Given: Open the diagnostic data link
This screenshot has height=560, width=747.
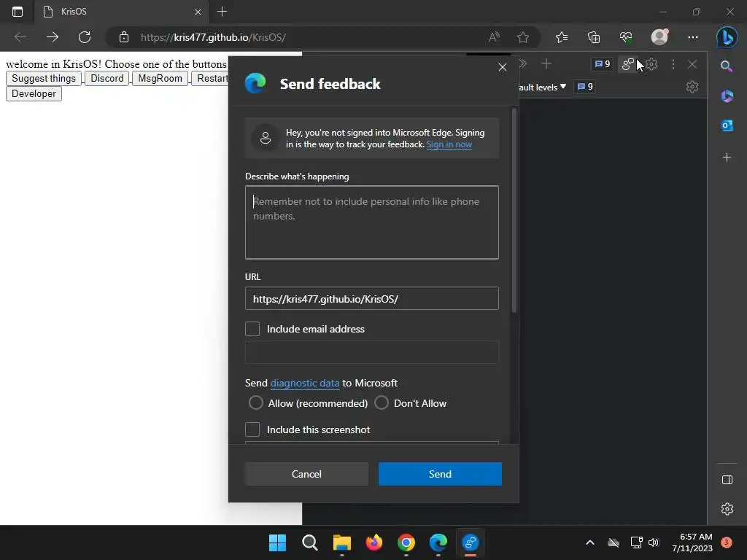Looking at the screenshot, I should 305,383.
